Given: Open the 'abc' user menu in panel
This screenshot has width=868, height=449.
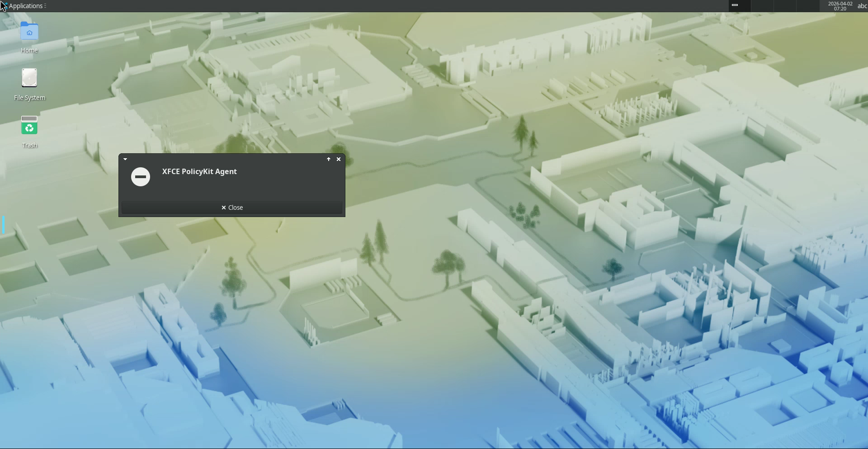Looking at the screenshot, I should point(862,6).
